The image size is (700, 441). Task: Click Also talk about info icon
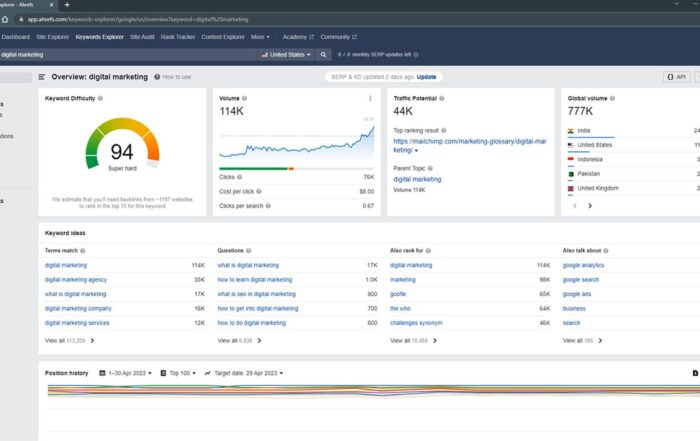click(x=606, y=251)
